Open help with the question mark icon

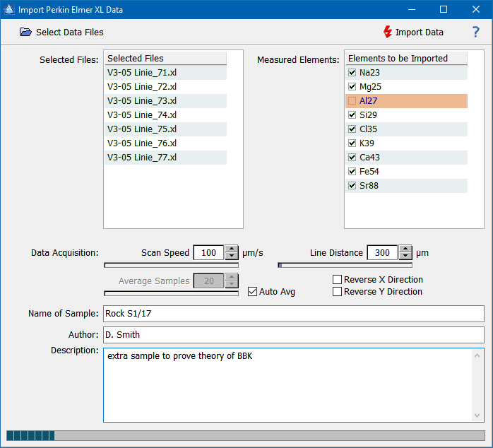476,32
